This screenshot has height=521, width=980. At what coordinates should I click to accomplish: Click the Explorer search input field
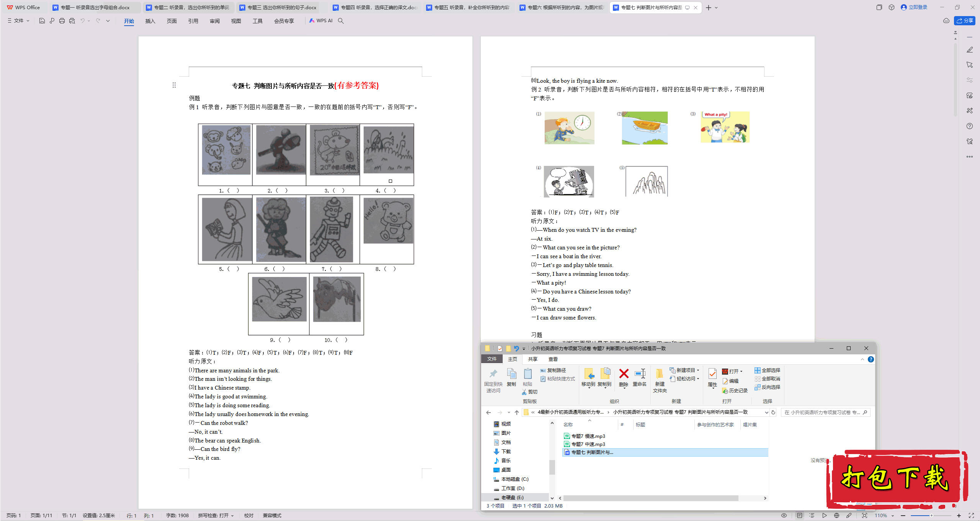coord(825,412)
